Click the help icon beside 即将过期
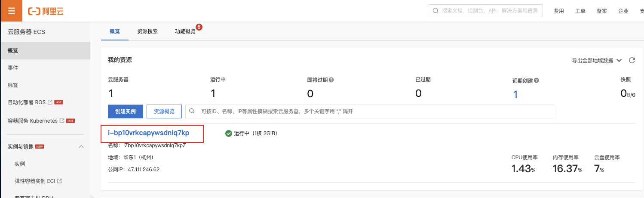The image size is (644, 198). (x=331, y=80)
